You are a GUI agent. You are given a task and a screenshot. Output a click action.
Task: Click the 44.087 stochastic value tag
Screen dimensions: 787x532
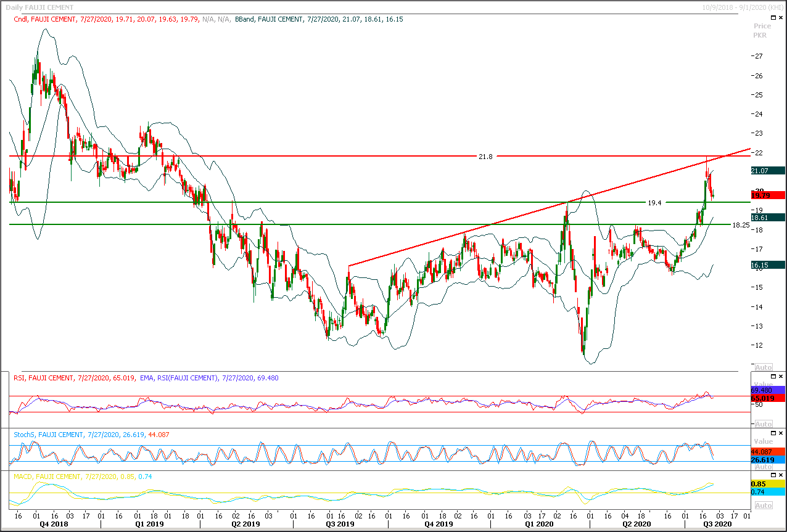[768, 452]
